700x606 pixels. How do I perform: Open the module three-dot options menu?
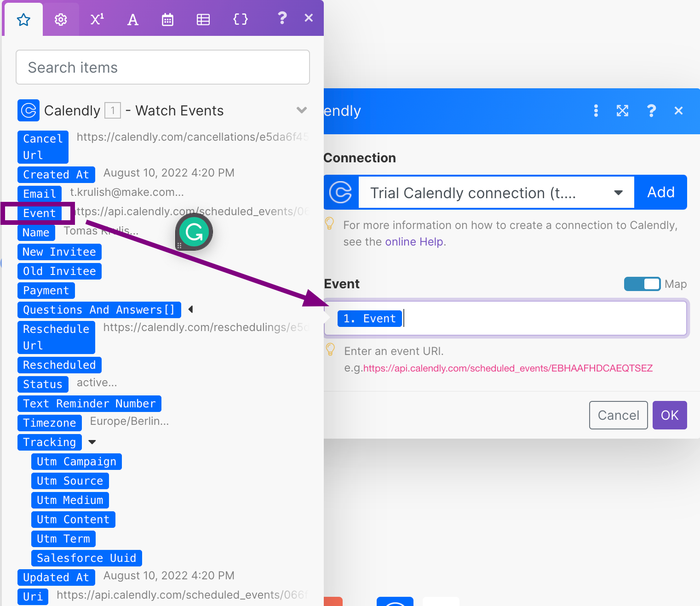[596, 111]
